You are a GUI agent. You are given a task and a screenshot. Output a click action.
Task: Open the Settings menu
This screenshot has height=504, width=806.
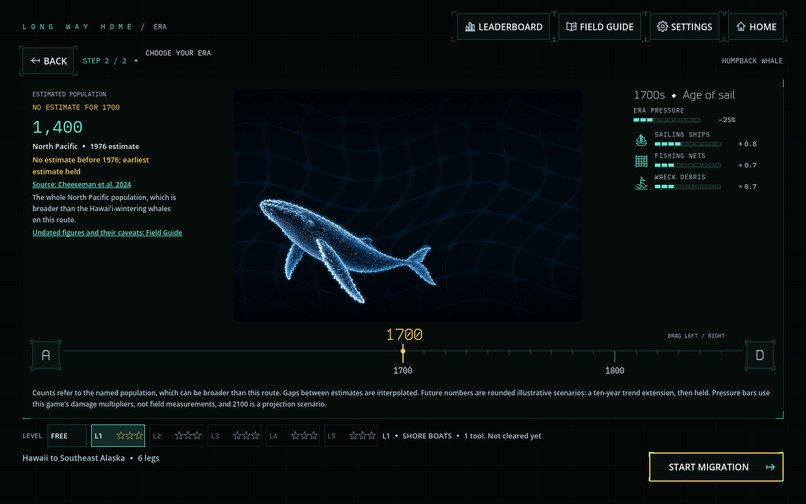pos(684,27)
